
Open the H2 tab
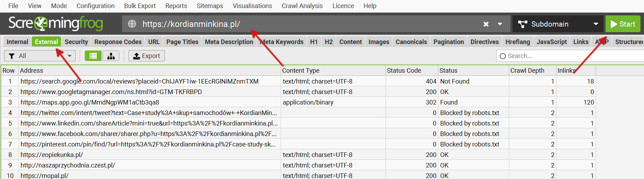pos(329,42)
